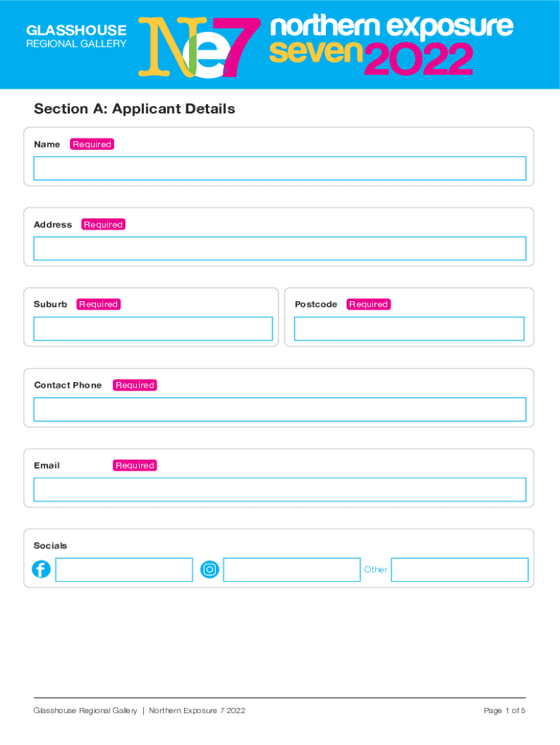Click the Required badge beside Name
This screenshot has height=745, width=560.
pyautogui.click(x=92, y=144)
